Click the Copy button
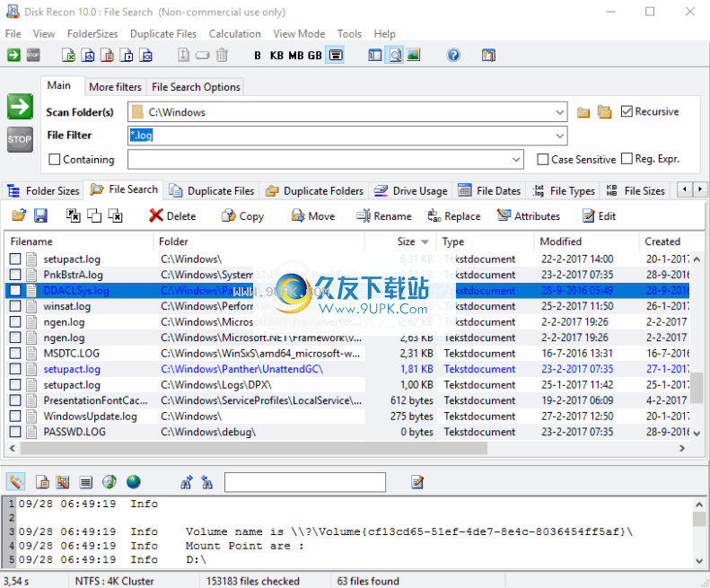Screen dimensions: 710x588 coord(242,216)
